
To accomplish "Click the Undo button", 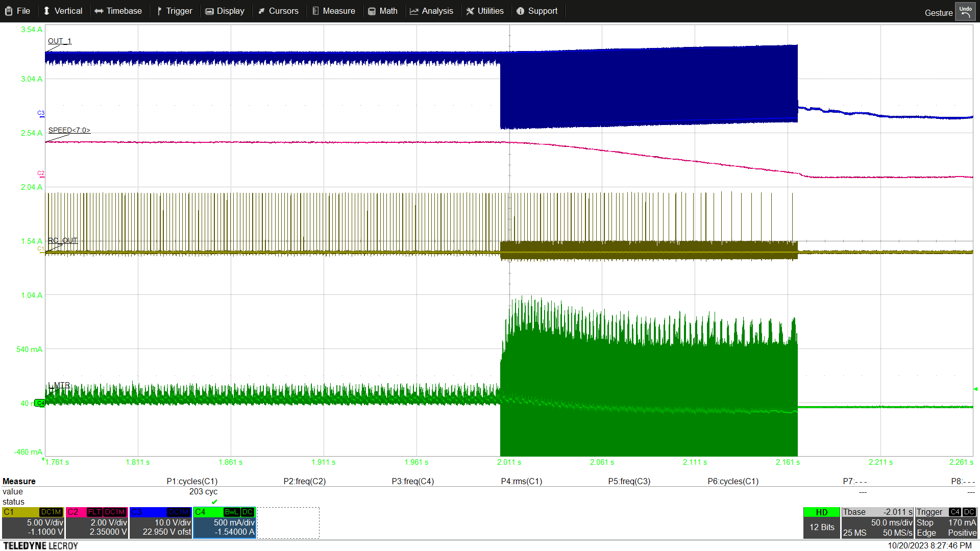I will 965,11.
